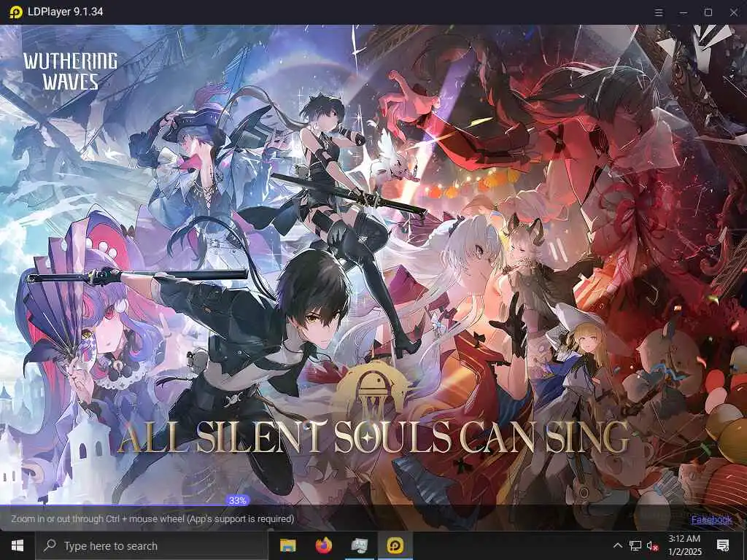The height and width of the screenshot is (560, 747).
Task: Click the 33% loading progress indicator
Action: [237, 500]
